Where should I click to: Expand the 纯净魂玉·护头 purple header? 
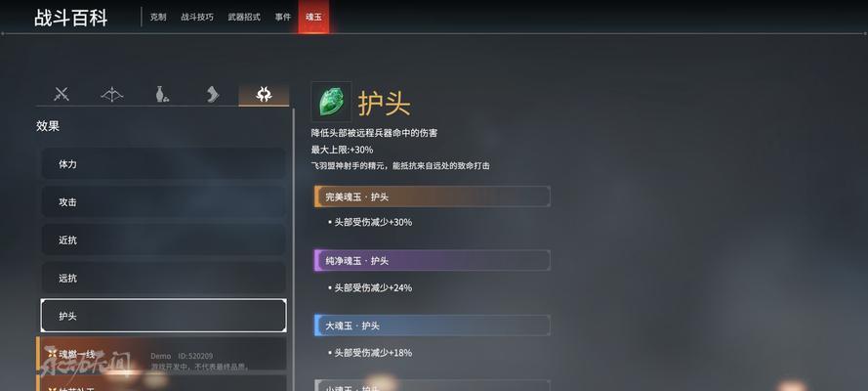(x=433, y=260)
